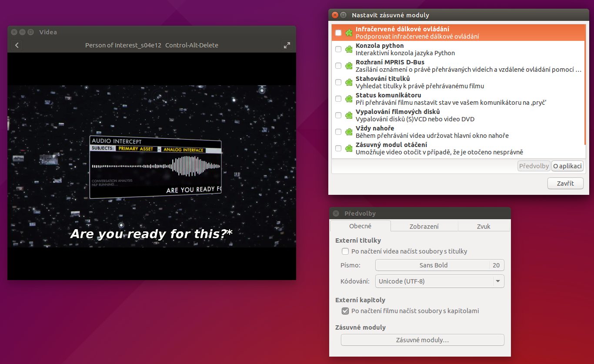This screenshot has width=594, height=364.
Task: Open the Kódování Unicode (UTF-8) dropdown
Action: tap(440, 281)
